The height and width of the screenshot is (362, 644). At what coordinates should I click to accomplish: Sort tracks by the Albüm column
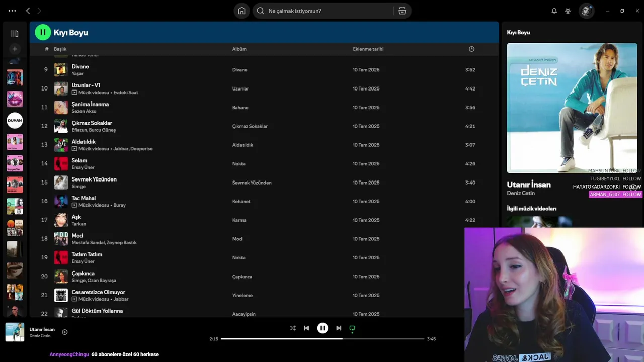(x=239, y=49)
